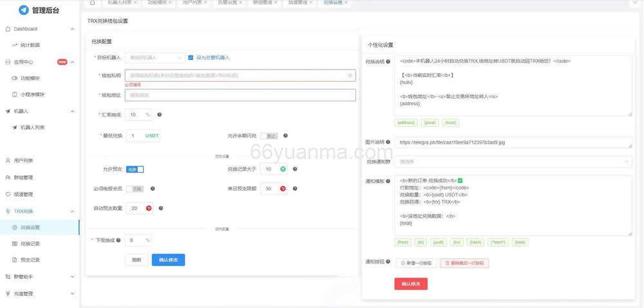Collapse the Dashboard sidebar group
Viewport: 644px width, 308px height.
click(73, 29)
